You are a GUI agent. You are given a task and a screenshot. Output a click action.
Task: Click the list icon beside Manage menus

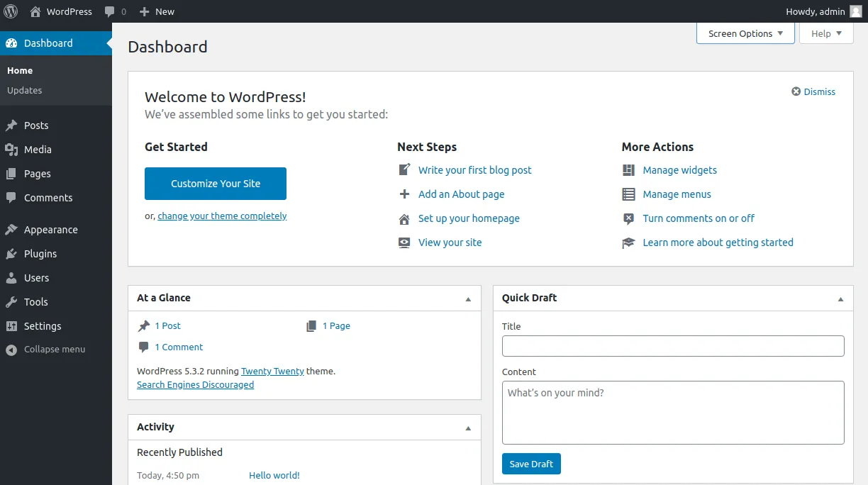point(628,194)
